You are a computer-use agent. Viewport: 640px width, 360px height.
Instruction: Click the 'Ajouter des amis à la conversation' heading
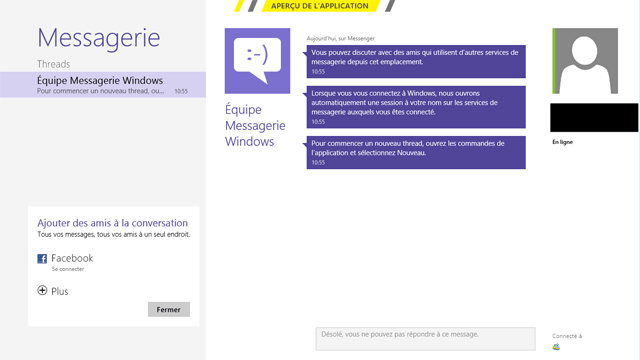112,223
